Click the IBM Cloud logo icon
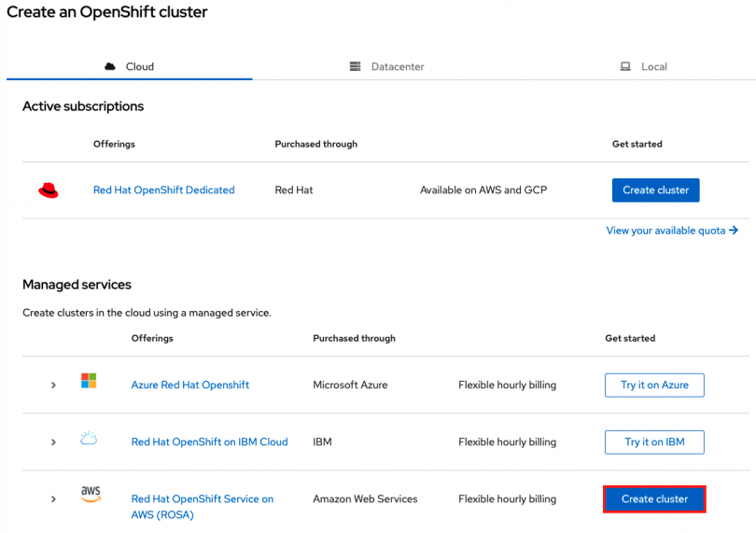 89,439
